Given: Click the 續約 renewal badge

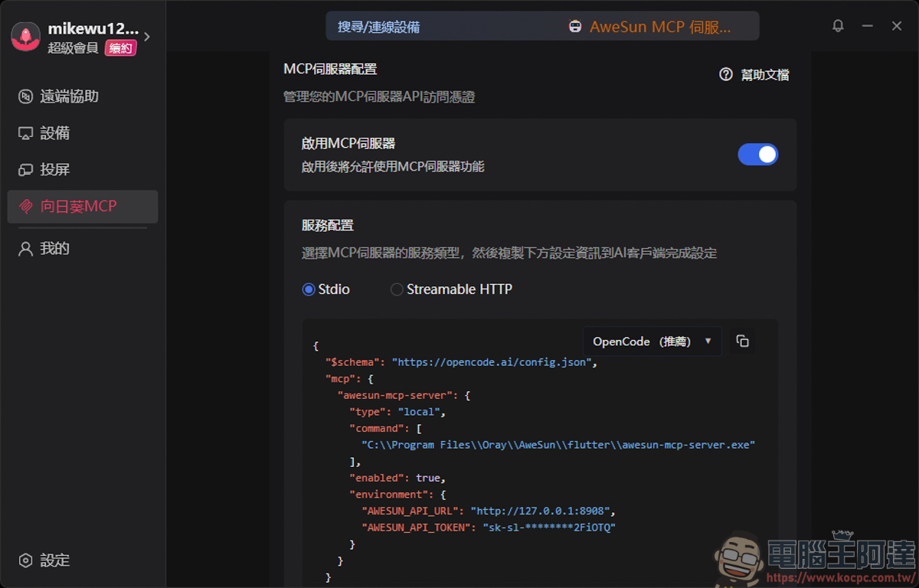Looking at the screenshot, I should click(121, 48).
